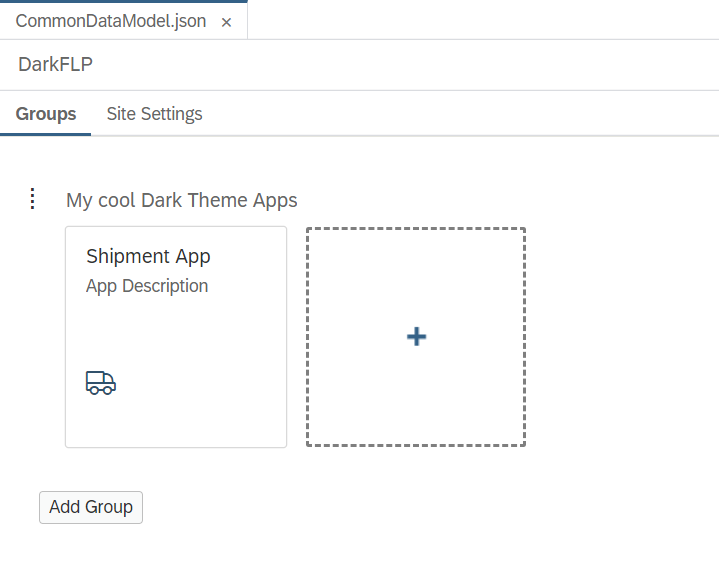Screen dimensions: 719x579
Task: Click the json extension in the file tab
Action: [189, 21]
